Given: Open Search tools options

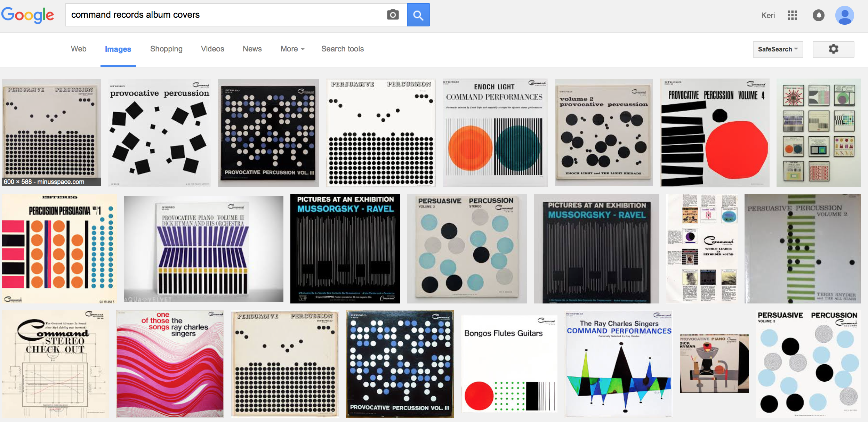Looking at the screenshot, I should click(x=343, y=49).
